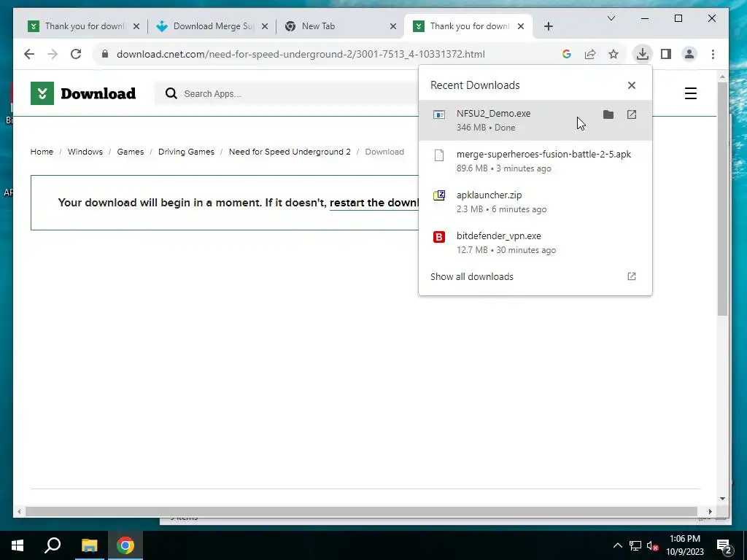747x560 pixels.
Task: Select merge-superheroes-fusion-battle-2-5.apk download
Action: point(535,161)
